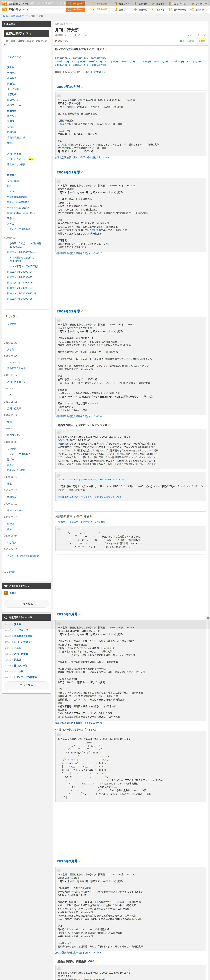The width and height of the screenshot is (210, 980).
Task: Open 山崎氏の本名・変名・偽名 sidebar link
Action: pos(21,213)
